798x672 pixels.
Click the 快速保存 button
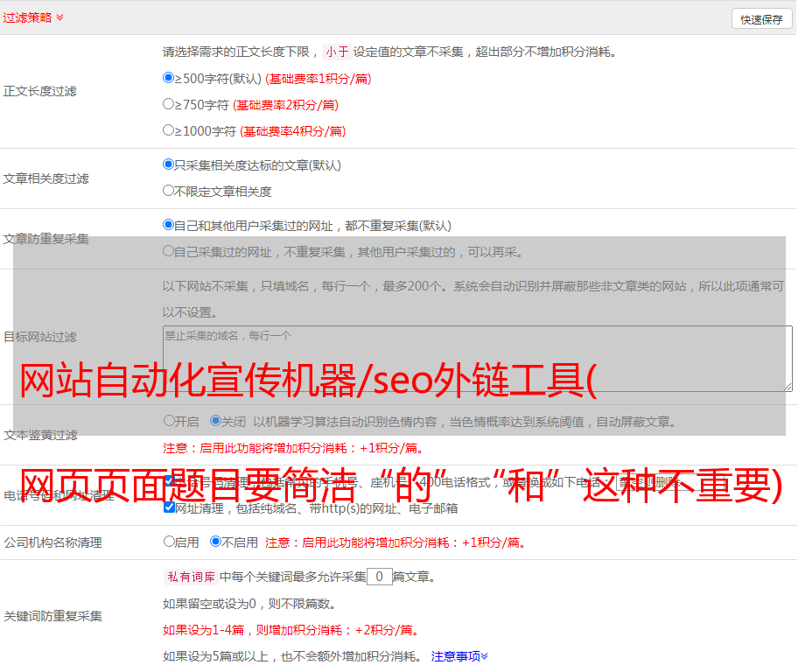pyautogui.click(x=761, y=19)
